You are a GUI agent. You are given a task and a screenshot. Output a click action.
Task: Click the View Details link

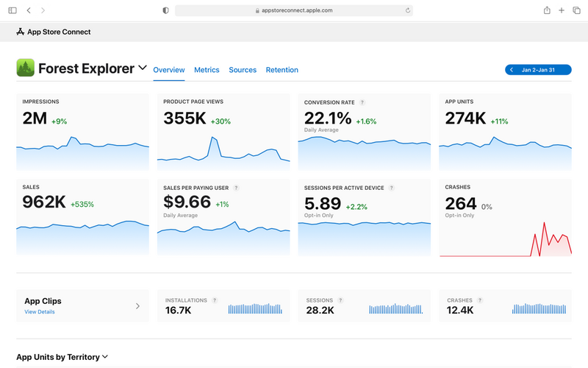click(x=40, y=311)
